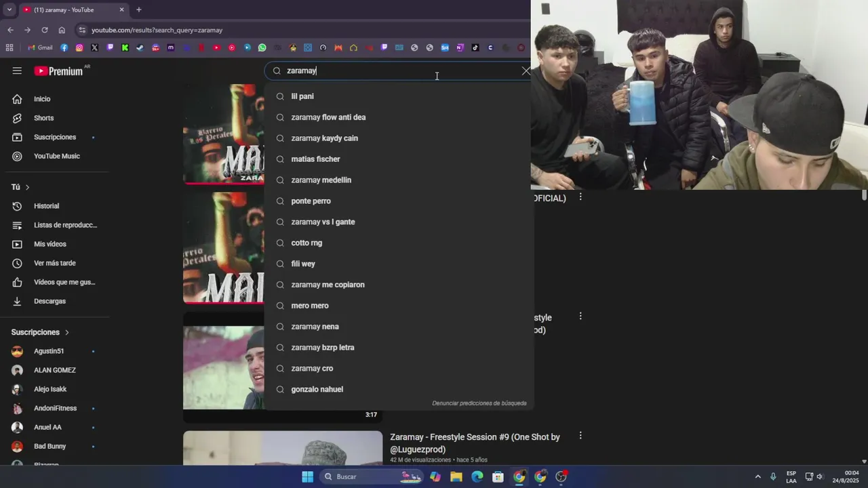Open the Kick green K bookmark icon
The width and height of the screenshot is (868, 488).
[x=125, y=47]
